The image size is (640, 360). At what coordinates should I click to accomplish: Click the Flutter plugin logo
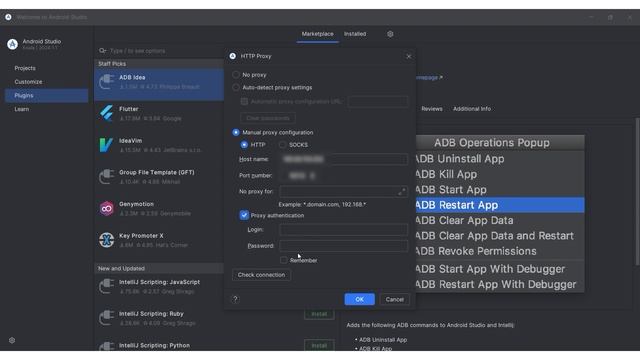click(107, 113)
